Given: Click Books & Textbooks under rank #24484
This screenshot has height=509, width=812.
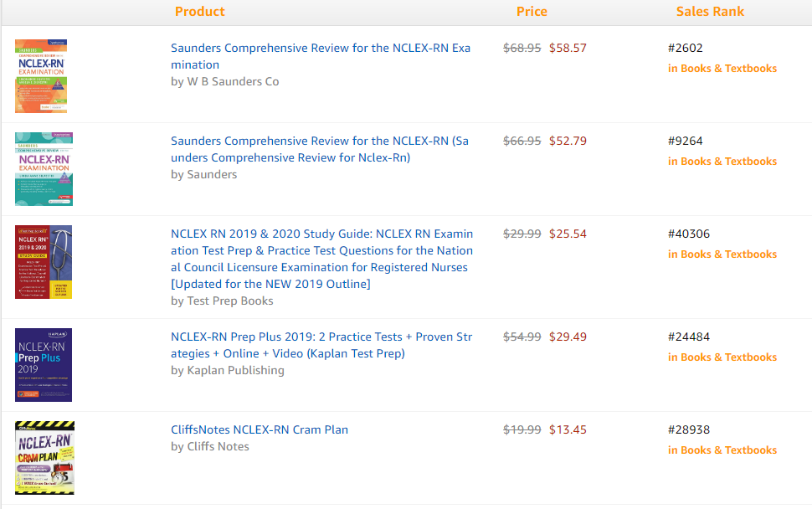Looking at the screenshot, I should tap(728, 357).
